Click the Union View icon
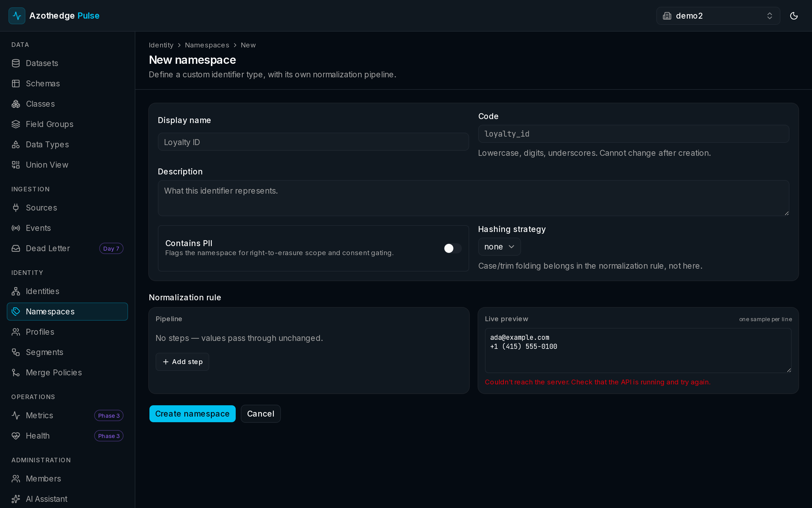The image size is (812, 508). pos(16,165)
